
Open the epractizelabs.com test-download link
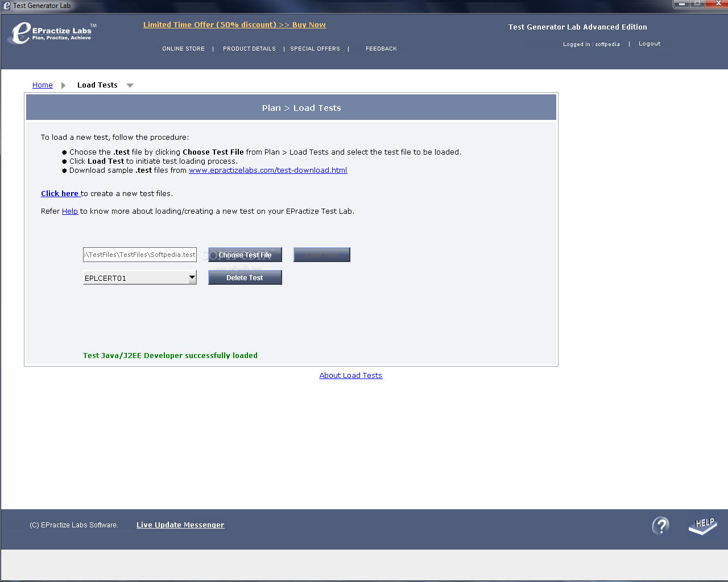tap(268, 171)
